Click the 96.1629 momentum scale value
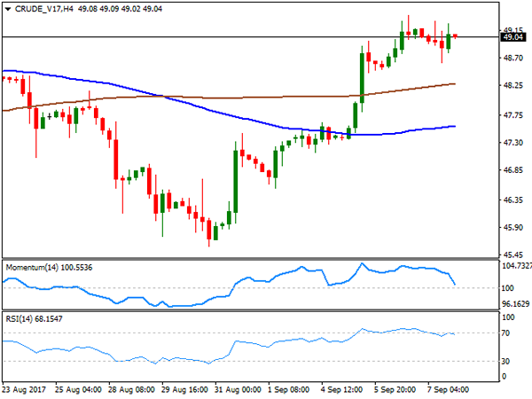Viewport: 532px width, 399px height. (x=516, y=304)
